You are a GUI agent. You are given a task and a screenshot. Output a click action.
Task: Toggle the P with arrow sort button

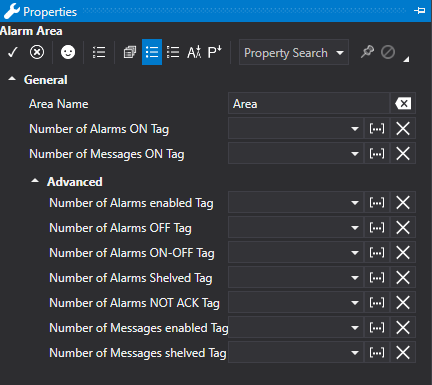215,52
